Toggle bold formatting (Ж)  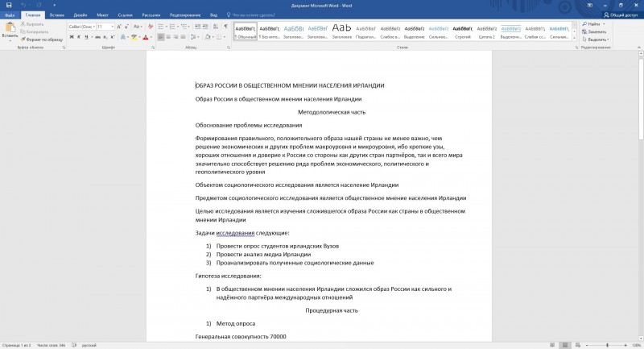click(x=72, y=37)
